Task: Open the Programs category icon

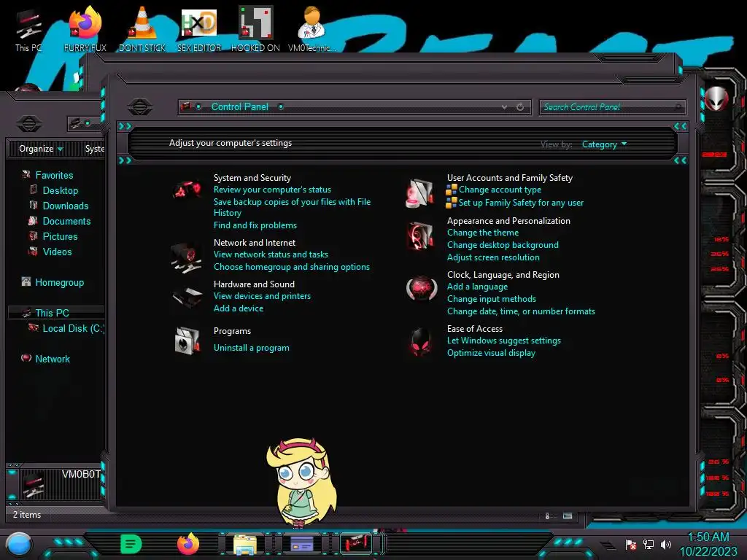Action: 187,341
